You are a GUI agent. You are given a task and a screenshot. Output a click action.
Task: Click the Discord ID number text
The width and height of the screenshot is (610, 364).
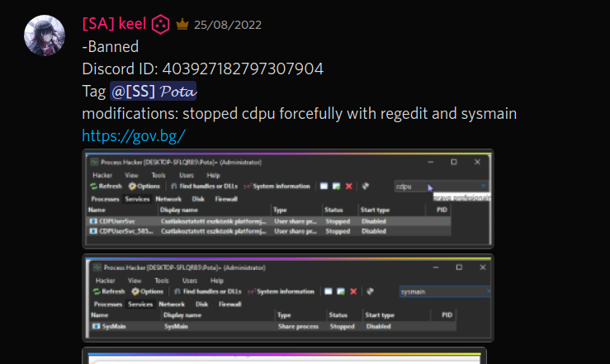(x=243, y=69)
